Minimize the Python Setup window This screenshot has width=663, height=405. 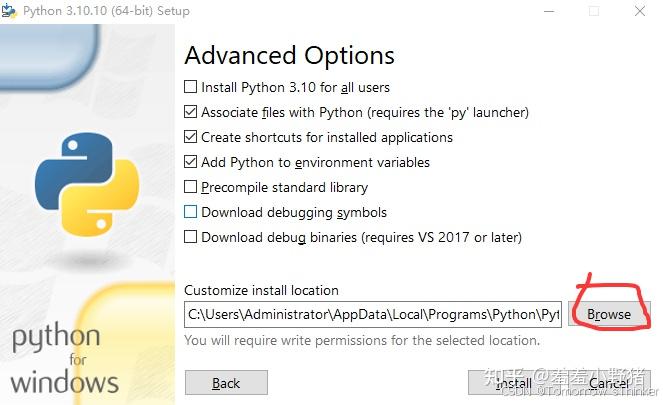pos(549,11)
